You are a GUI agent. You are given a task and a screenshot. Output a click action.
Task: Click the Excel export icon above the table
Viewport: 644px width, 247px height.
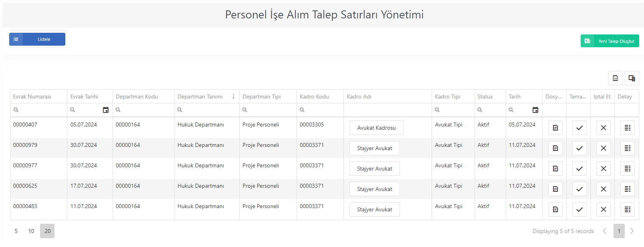click(x=615, y=78)
